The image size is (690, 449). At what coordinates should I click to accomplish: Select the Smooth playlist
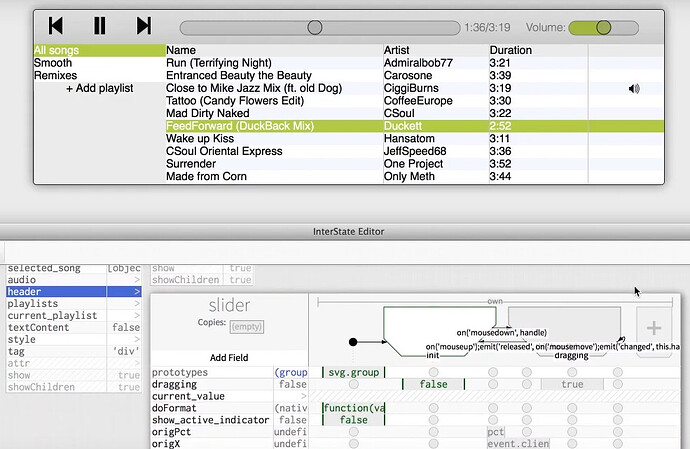click(x=53, y=62)
